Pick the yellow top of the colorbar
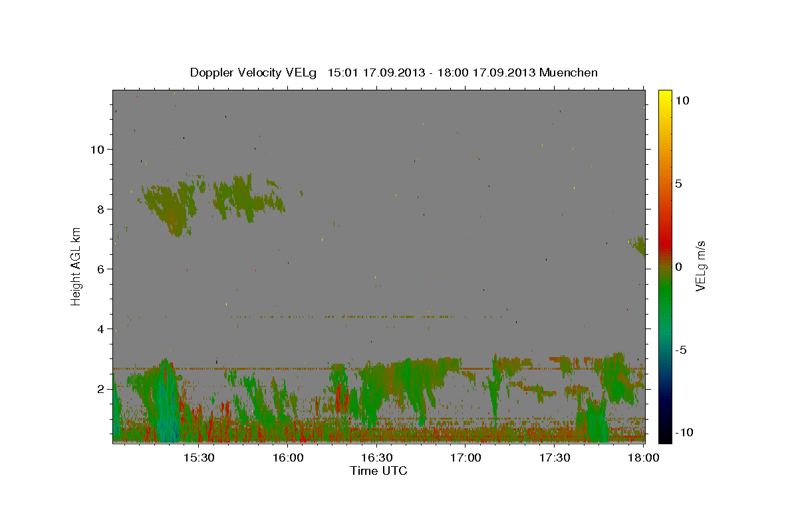The width and height of the screenshot is (798, 532). tap(664, 96)
